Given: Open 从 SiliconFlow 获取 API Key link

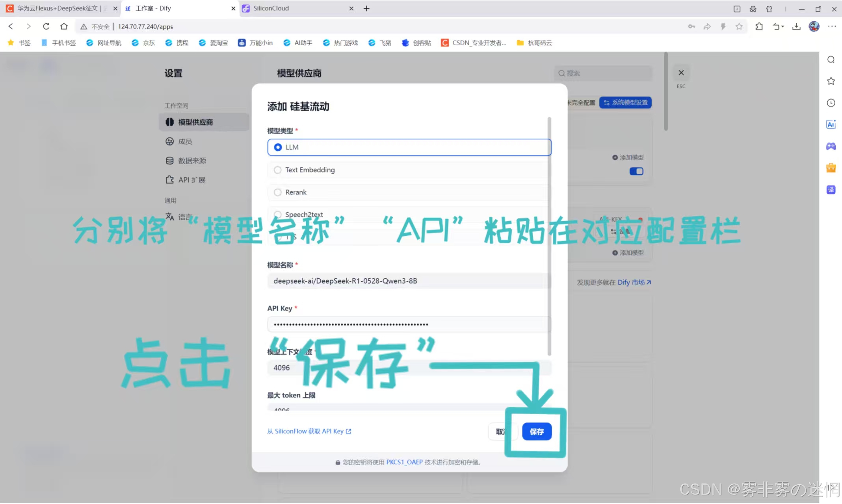Looking at the screenshot, I should tap(309, 431).
